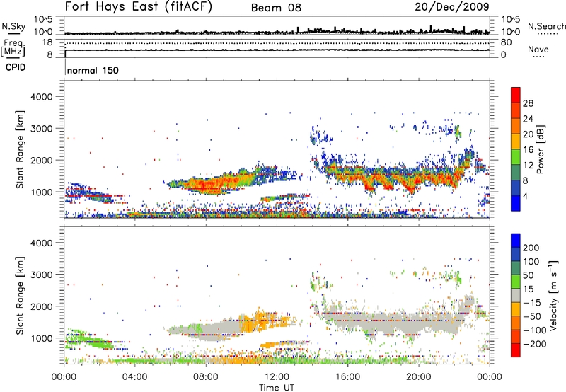Pick the top red power color bar segment
Viewport: 566px width, 392px height.
[516, 95]
